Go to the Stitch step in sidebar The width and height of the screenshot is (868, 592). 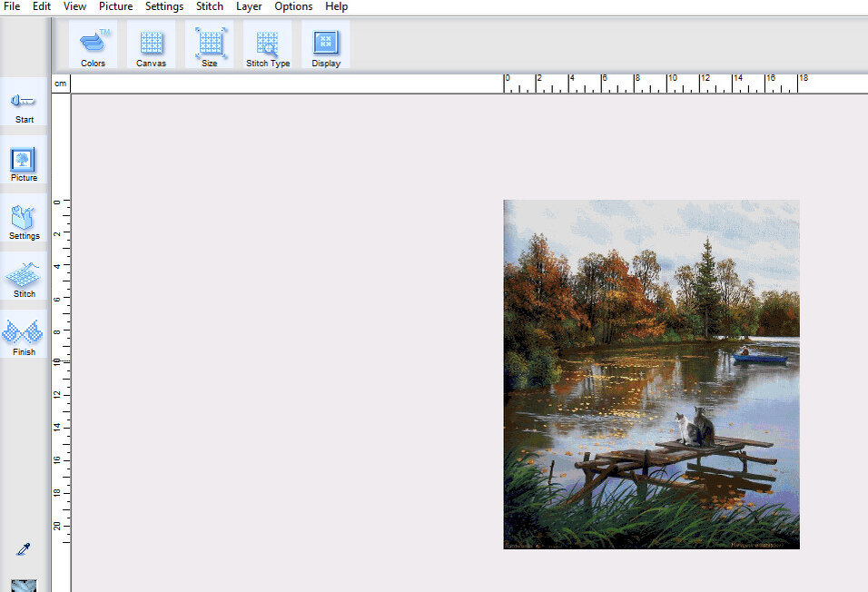(24, 277)
